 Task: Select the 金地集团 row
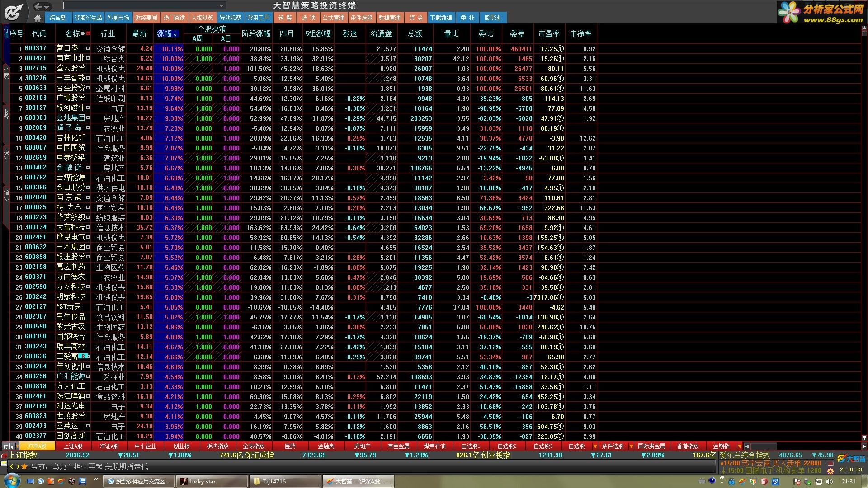click(303, 118)
